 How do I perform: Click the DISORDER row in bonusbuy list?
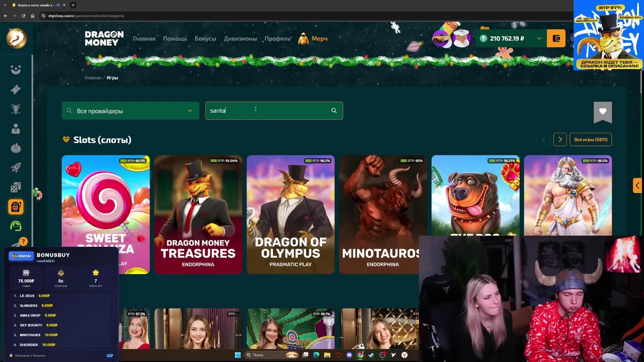point(60,345)
